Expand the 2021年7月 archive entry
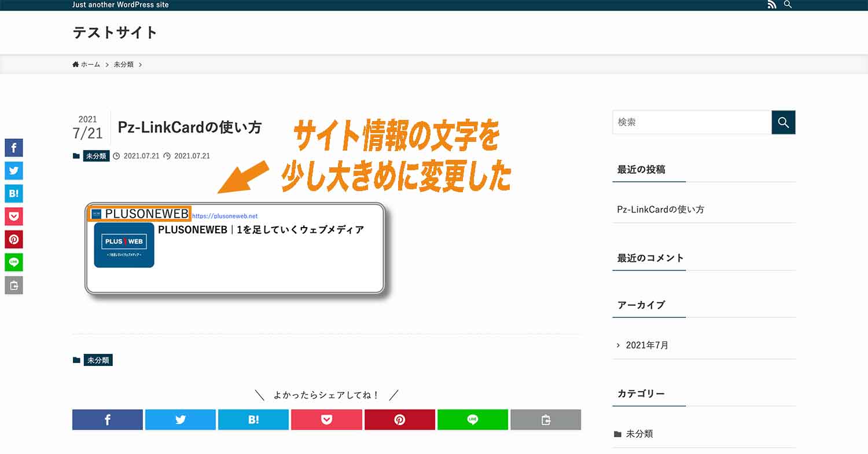 [x=646, y=345]
